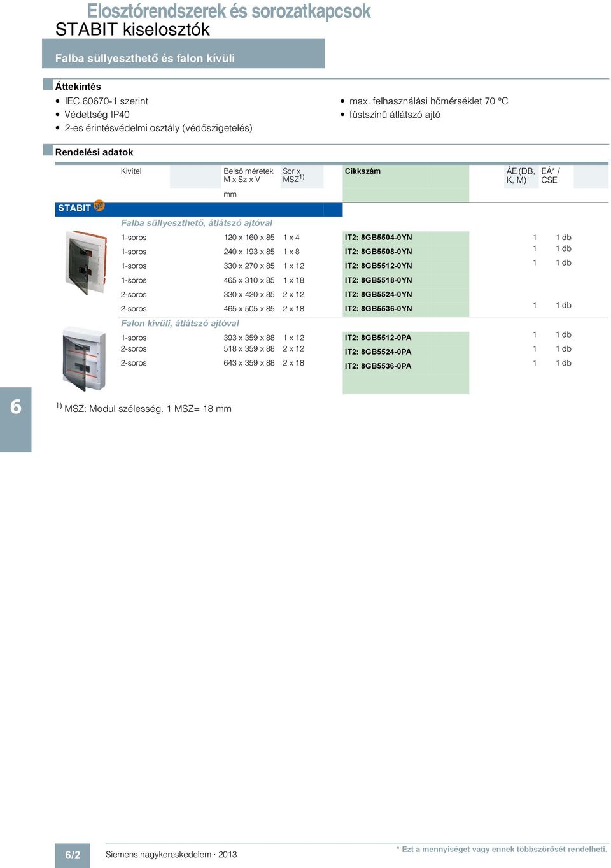
Task: Click the EÁ* / CSE column header
Action: (551, 175)
